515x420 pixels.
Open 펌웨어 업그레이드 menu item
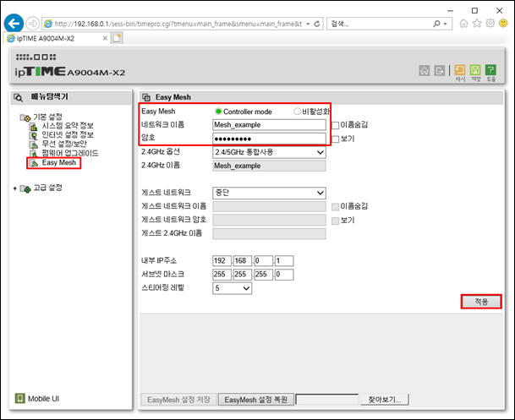point(69,153)
